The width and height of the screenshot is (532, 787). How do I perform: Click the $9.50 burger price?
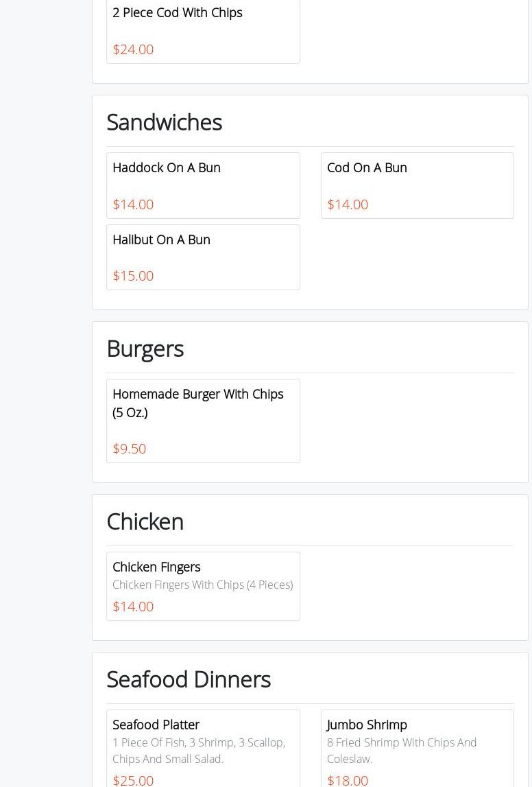pos(129,448)
